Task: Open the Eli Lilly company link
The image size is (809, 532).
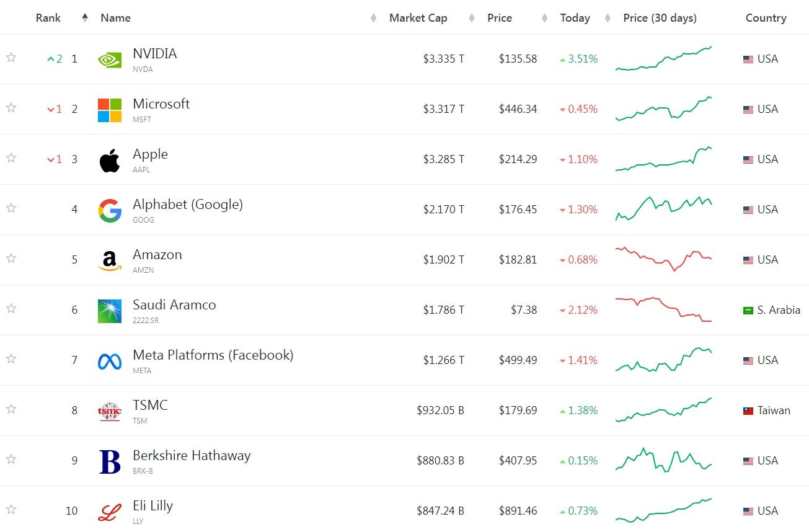Action: tap(153, 506)
